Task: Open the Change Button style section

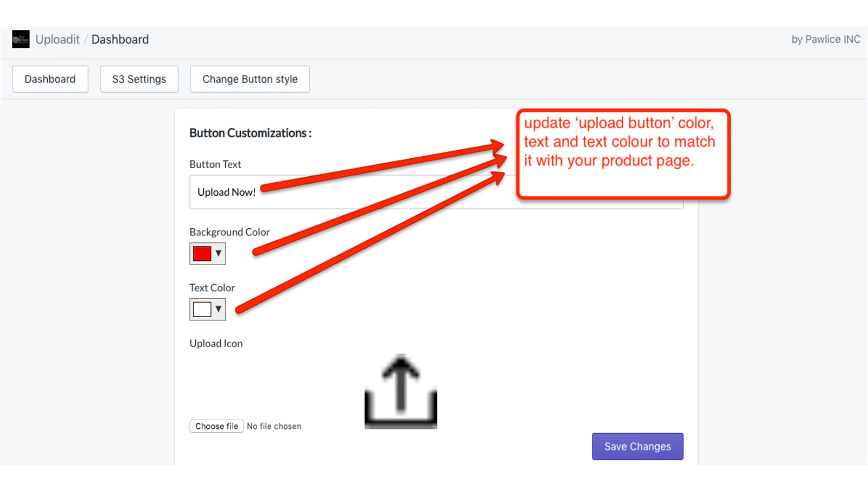Action: 250,79
